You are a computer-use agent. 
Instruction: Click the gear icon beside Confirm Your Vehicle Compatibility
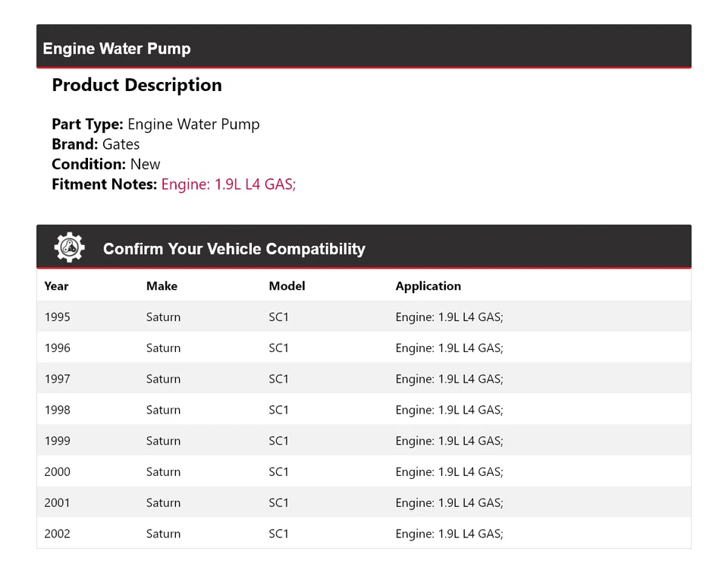tap(69, 247)
